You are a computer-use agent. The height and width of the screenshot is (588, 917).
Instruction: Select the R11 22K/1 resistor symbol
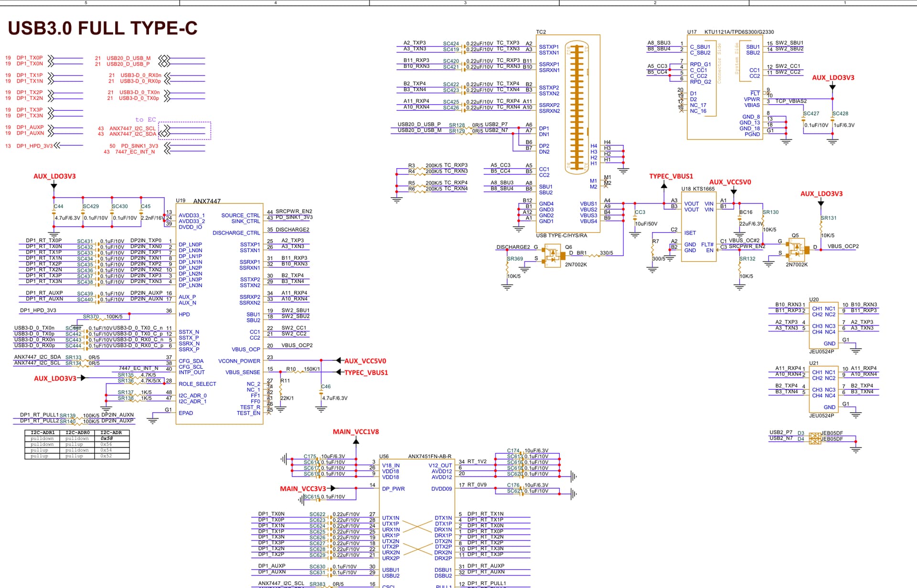tap(281, 389)
